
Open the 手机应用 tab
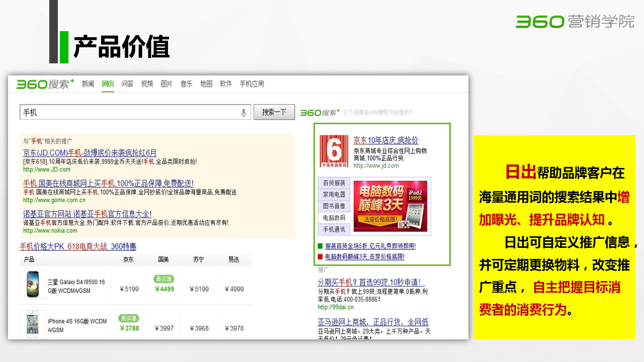tap(252, 84)
